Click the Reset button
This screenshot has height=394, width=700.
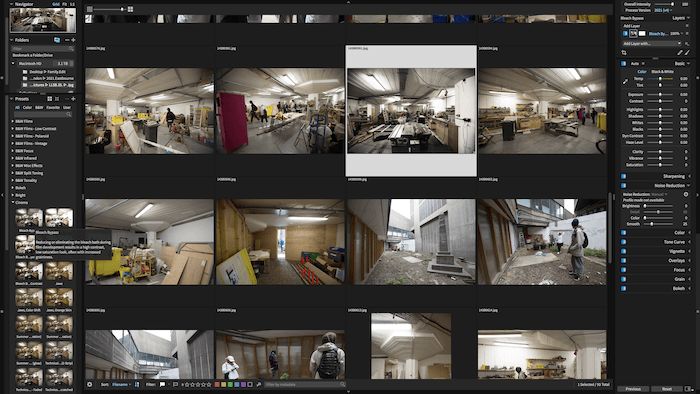tap(667, 389)
